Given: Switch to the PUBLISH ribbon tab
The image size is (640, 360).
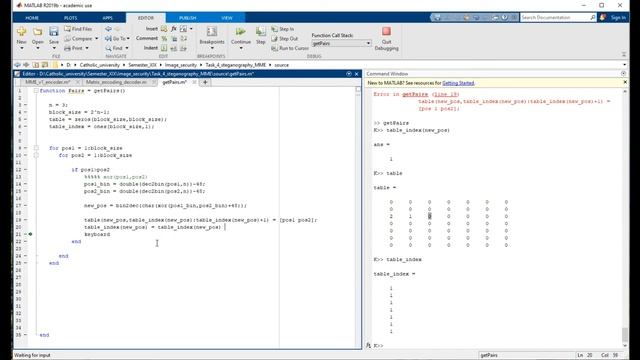Looking at the screenshot, I should tap(187, 18).
